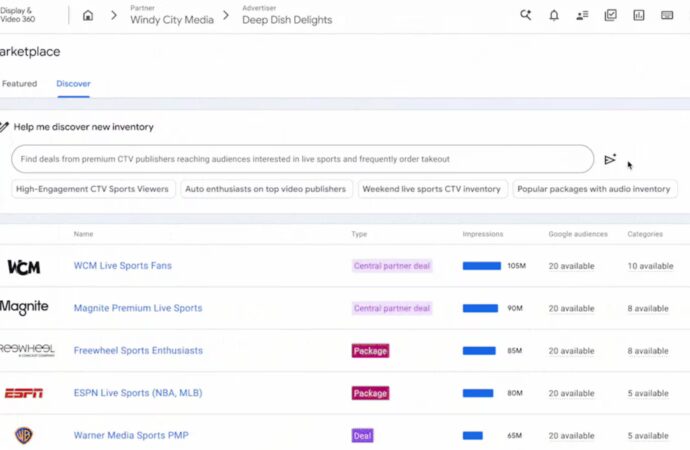Click the WCM logo

24,267
